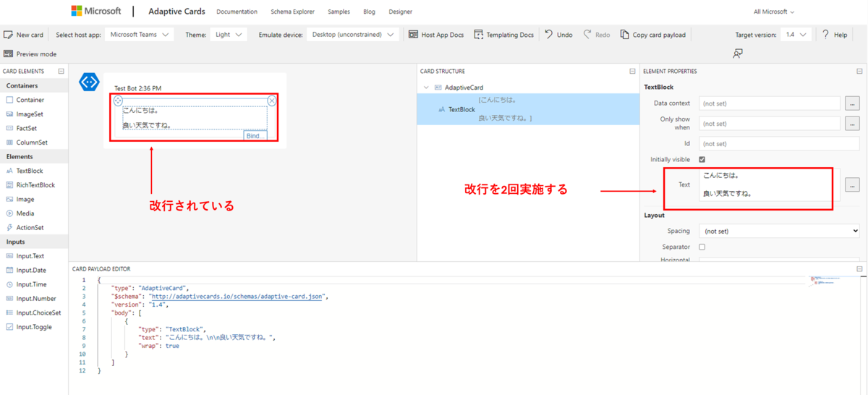Click the Test Bot avatar icon
This screenshot has width=868, height=395.
(89, 82)
